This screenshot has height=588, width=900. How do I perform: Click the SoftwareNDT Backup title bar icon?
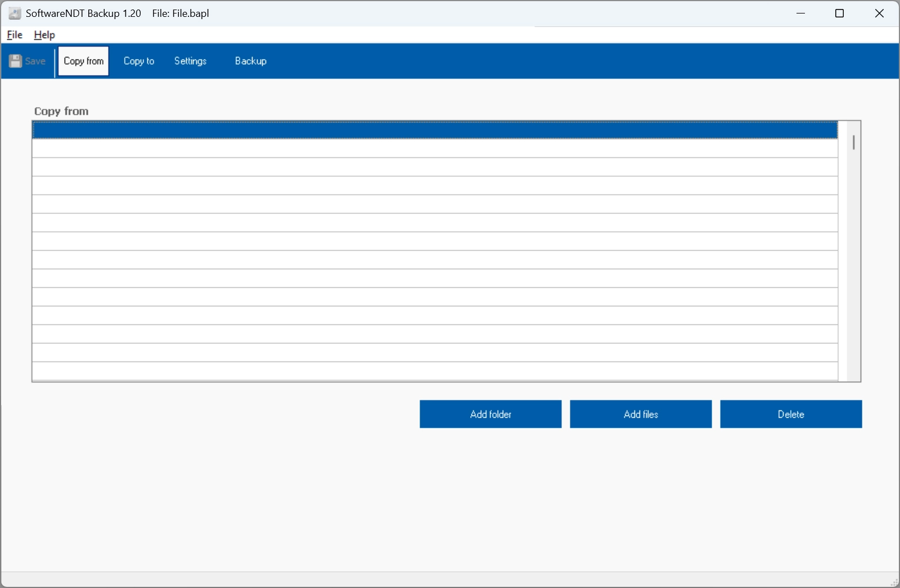coord(15,13)
